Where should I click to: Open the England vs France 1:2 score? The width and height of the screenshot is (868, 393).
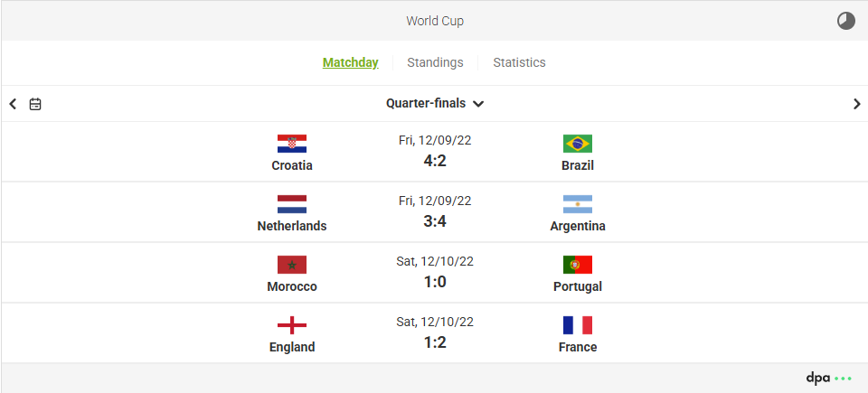435,342
